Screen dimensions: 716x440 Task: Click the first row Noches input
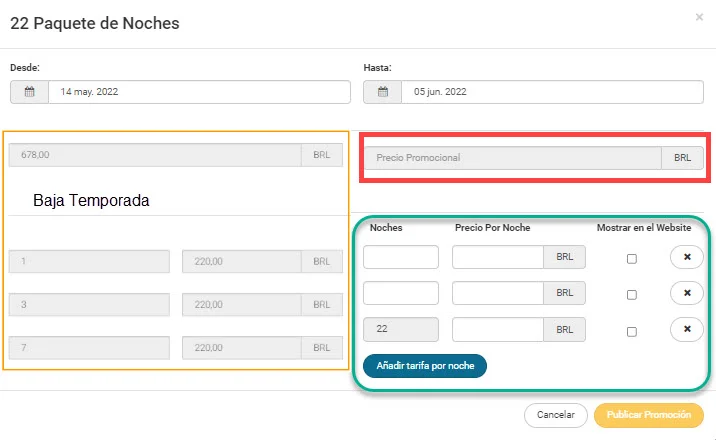coord(400,257)
